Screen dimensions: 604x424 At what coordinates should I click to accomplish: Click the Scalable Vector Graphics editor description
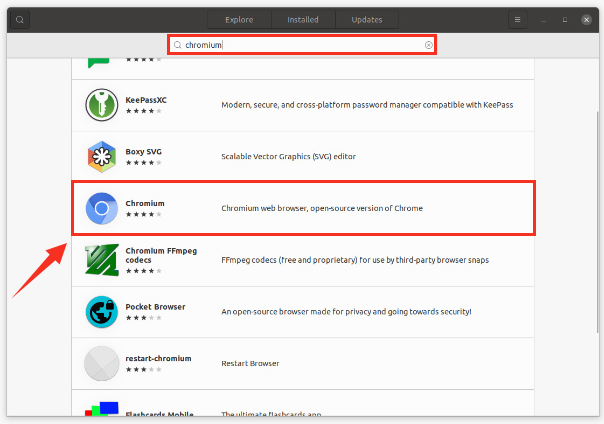[289, 156]
